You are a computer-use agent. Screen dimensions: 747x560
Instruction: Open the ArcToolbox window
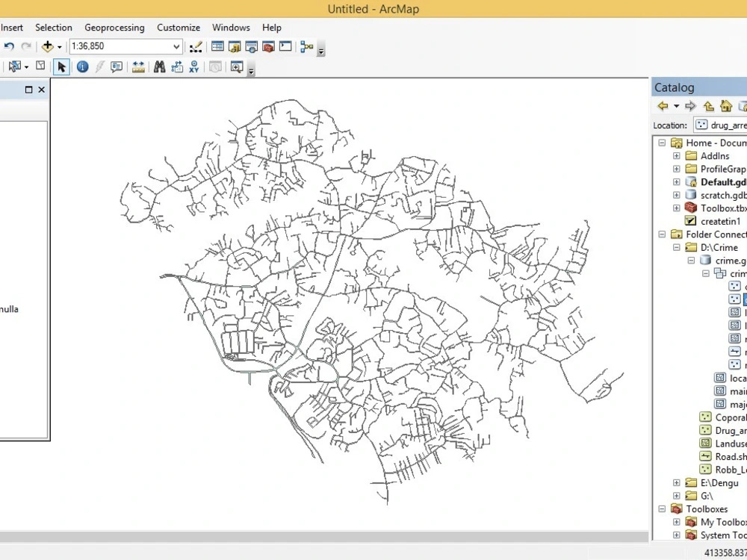pyautogui.click(x=267, y=46)
